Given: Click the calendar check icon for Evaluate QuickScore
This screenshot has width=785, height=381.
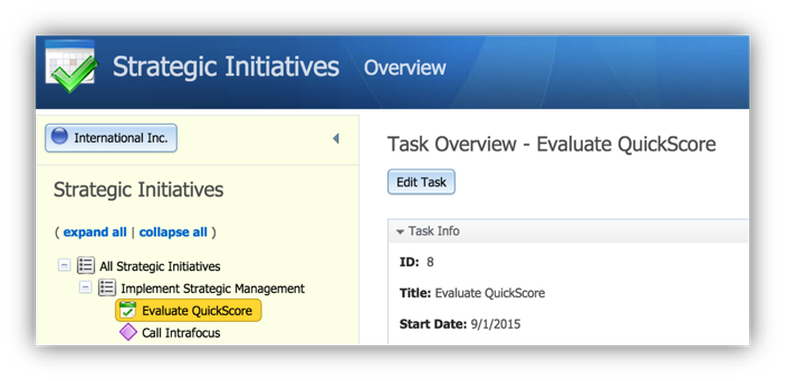Looking at the screenshot, I should [x=128, y=310].
